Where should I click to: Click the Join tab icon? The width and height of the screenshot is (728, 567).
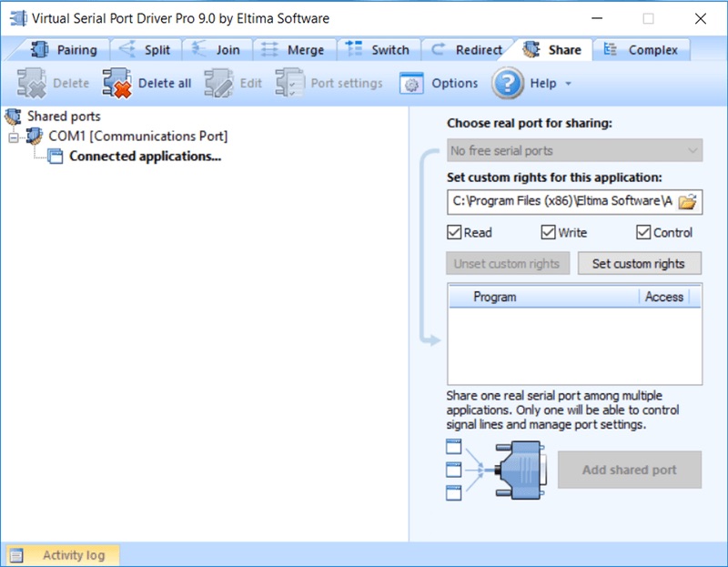click(x=198, y=49)
